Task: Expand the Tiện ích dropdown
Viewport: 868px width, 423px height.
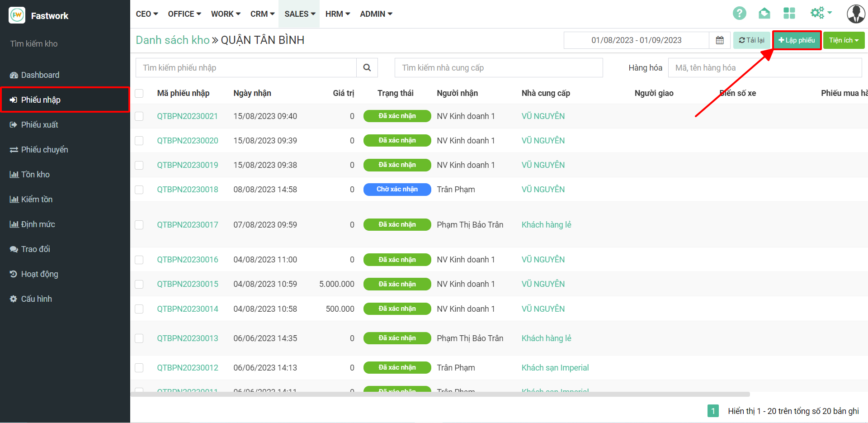Action: (844, 40)
